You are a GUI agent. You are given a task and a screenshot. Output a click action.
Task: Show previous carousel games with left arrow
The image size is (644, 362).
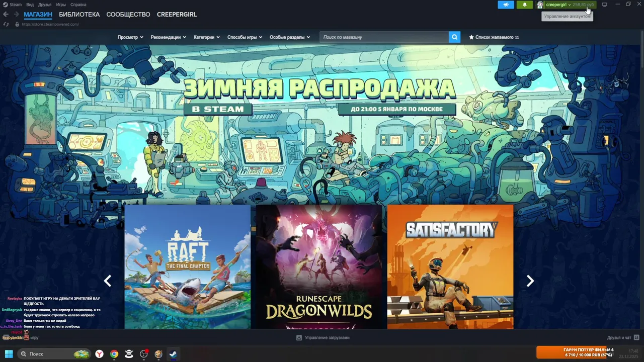pos(107,281)
